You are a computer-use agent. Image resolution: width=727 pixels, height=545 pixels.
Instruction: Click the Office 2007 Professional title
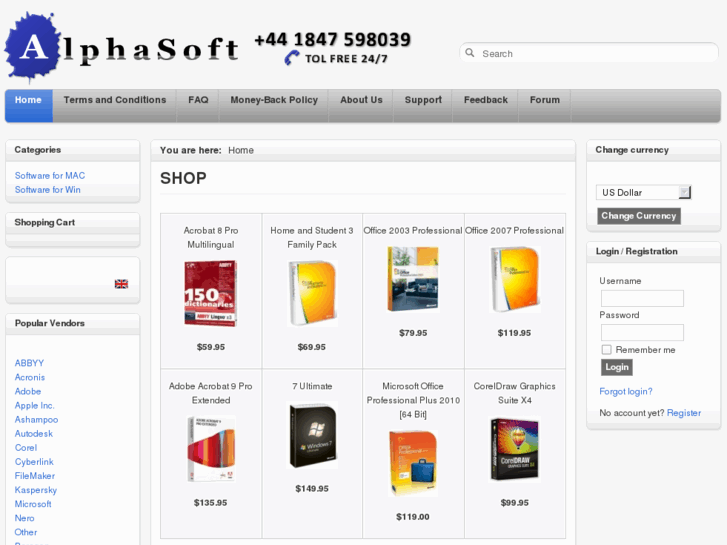515,231
